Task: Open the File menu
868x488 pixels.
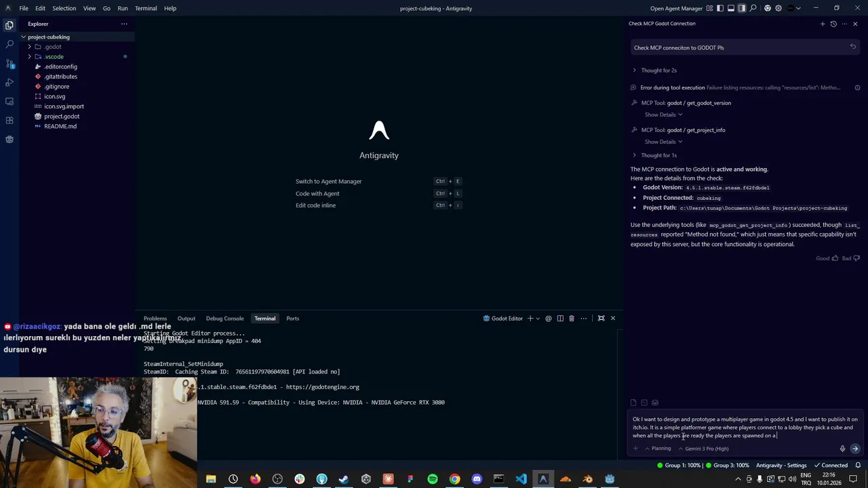Action: pyautogui.click(x=24, y=8)
